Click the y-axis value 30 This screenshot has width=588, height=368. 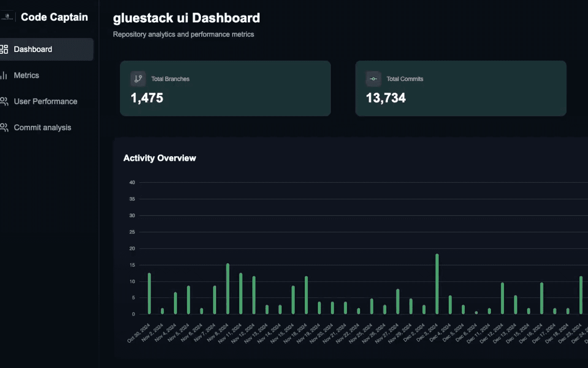[x=132, y=216]
